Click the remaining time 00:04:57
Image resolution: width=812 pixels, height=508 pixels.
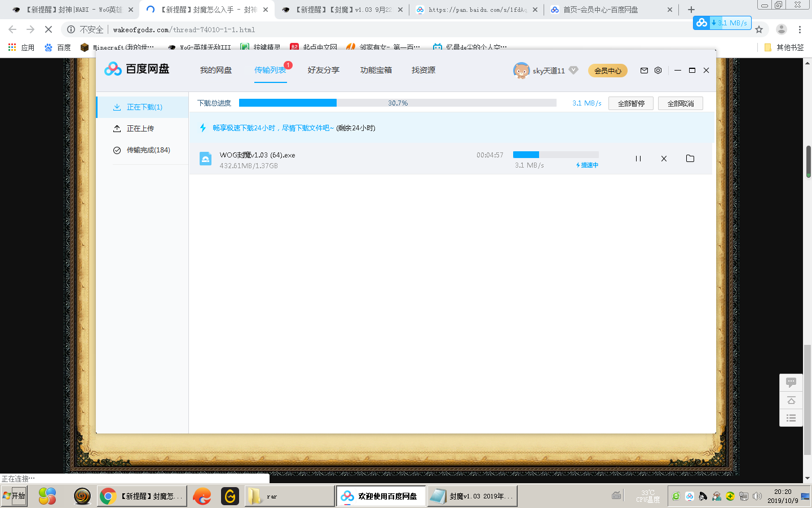pos(489,155)
